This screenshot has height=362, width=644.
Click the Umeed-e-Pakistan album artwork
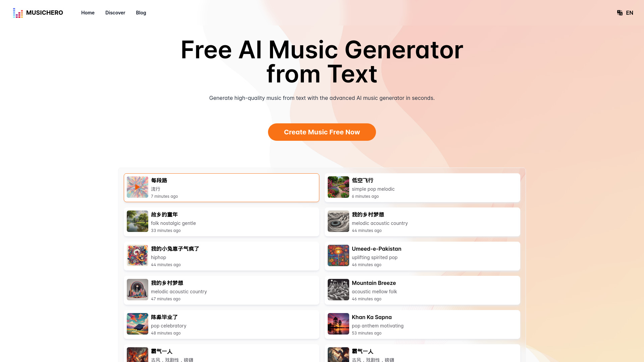click(x=338, y=255)
